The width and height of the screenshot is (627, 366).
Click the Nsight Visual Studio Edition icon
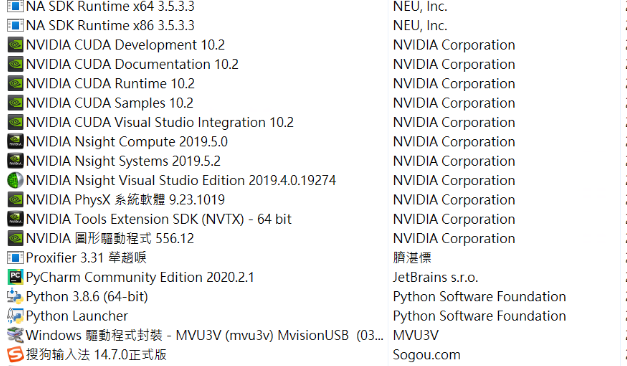click(15, 180)
